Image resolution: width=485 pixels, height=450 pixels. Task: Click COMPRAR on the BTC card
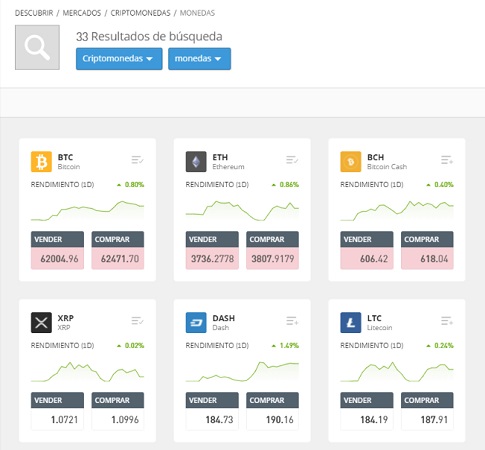[x=118, y=239]
